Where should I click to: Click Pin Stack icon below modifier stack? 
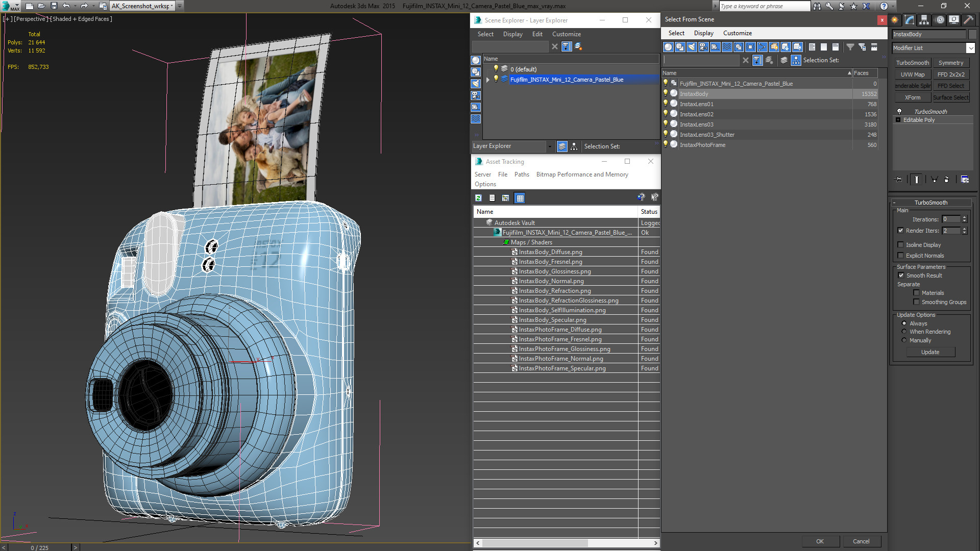pyautogui.click(x=899, y=180)
